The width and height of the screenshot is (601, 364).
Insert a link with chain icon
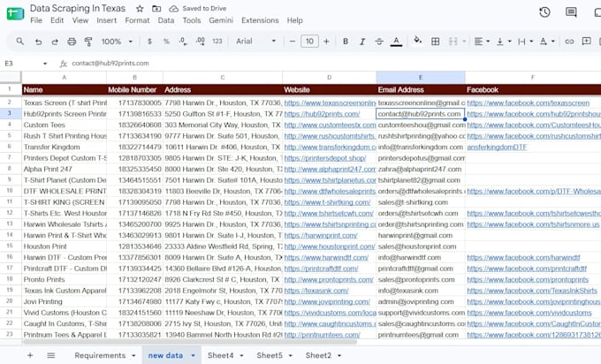(569, 42)
